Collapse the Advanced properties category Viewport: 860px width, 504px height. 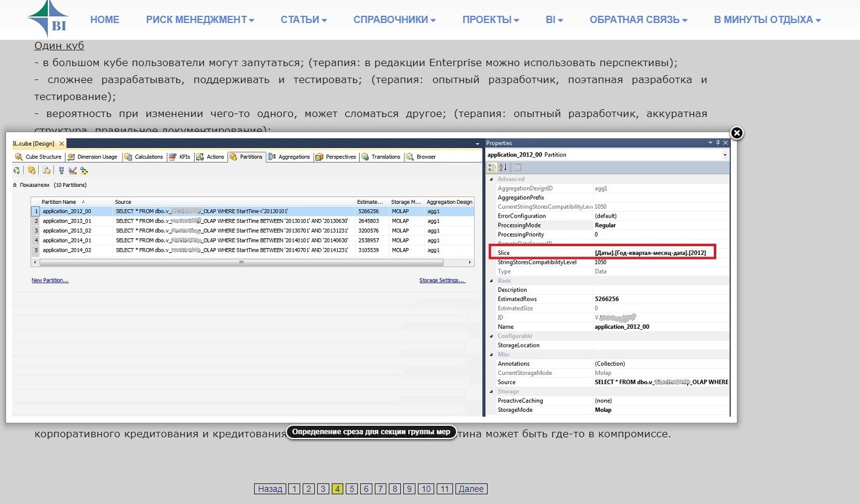tap(491, 179)
